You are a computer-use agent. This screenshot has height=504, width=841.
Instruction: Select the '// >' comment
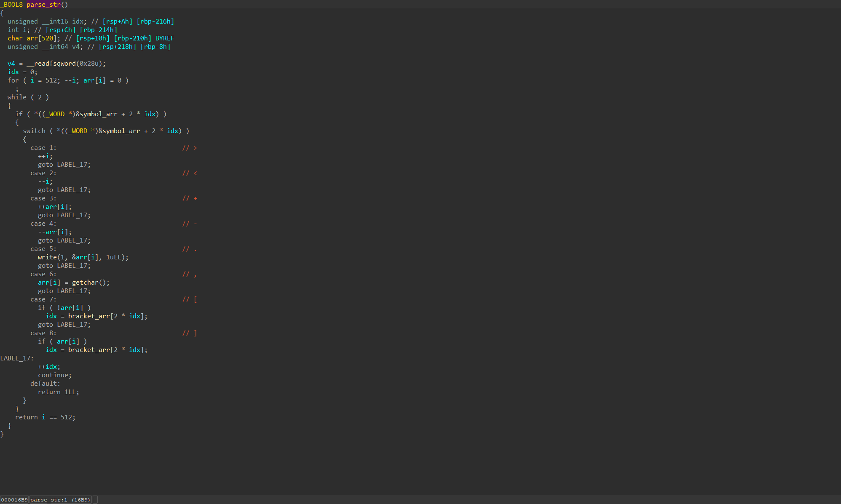tap(190, 148)
